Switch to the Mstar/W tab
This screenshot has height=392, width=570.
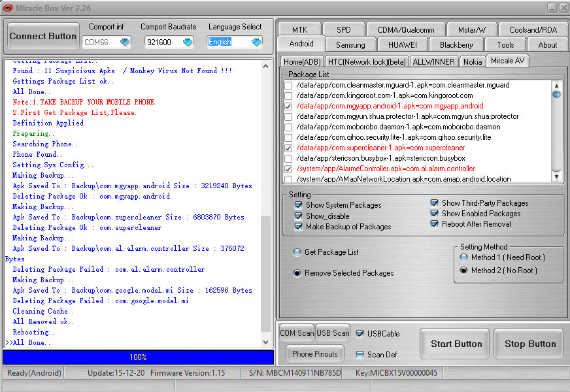471,30
